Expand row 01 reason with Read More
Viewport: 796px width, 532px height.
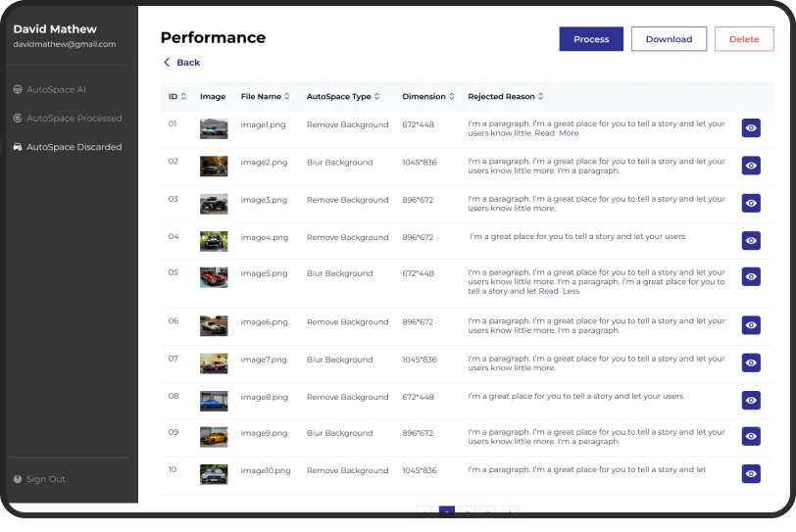click(x=557, y=133)
